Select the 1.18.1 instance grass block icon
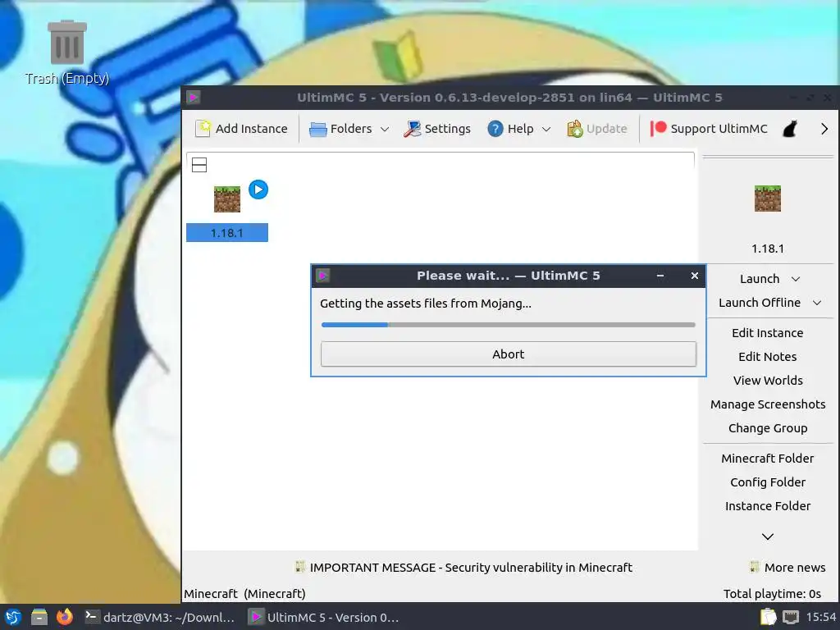 (227, 199)
